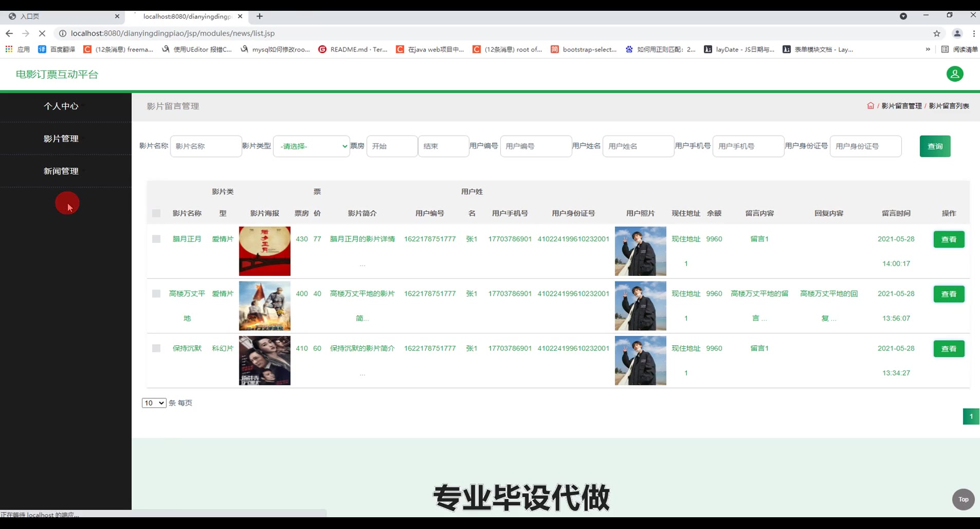The height and width of the screenshot is (529, 980).
Task: Open the 表单模块文档 bookmark
Action: coord(818,49)
